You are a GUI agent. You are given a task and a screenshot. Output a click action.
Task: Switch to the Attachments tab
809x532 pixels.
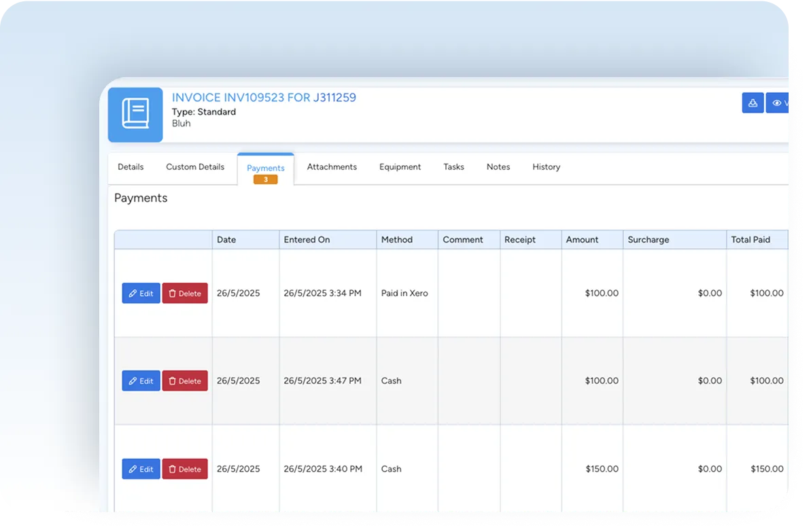pos(332,167)
